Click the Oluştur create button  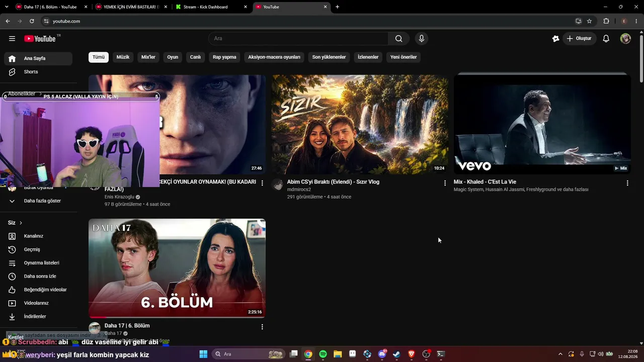[580, 39]
